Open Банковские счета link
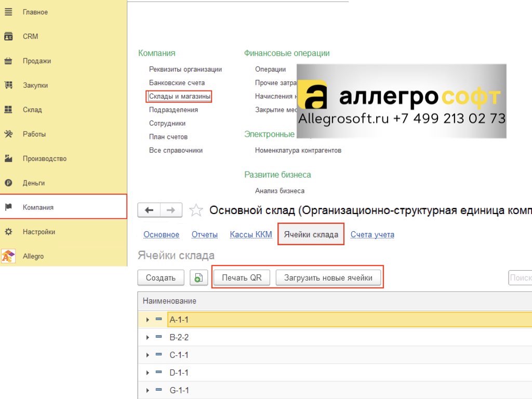 tap(177, 83)
